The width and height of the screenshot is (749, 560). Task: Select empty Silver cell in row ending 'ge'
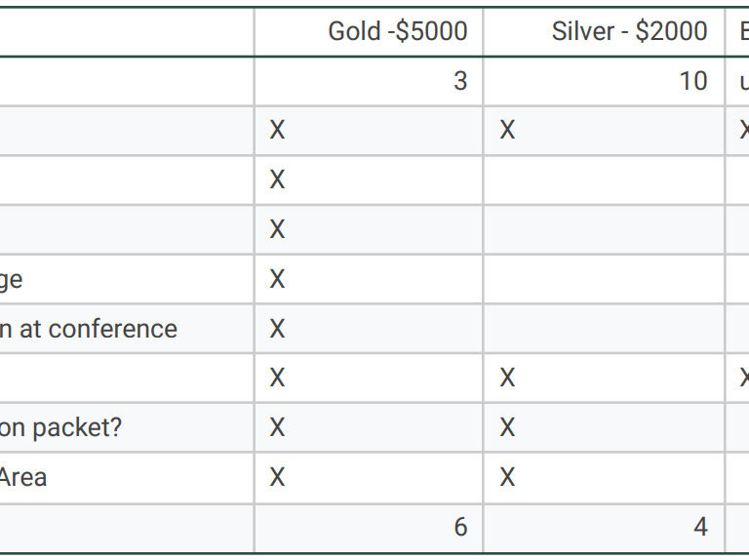604,279
